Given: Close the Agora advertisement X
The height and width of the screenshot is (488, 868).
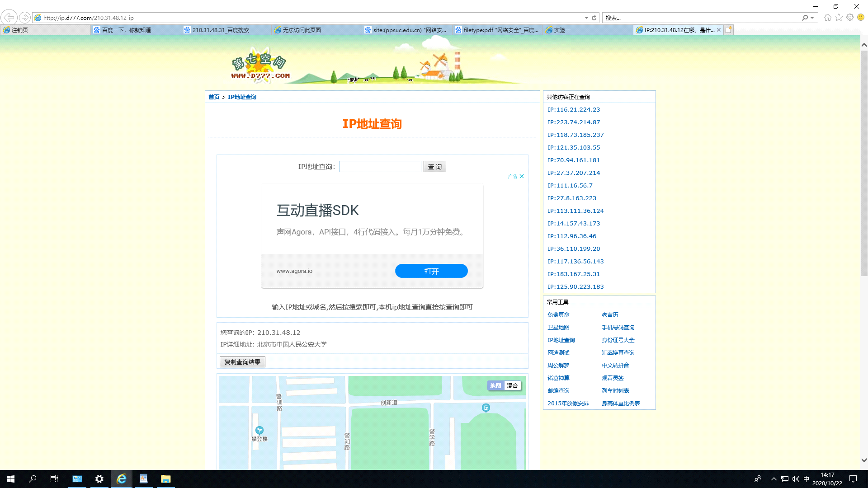Looking at the screenshot, I should pyautogui.click(x=522, y=176).
